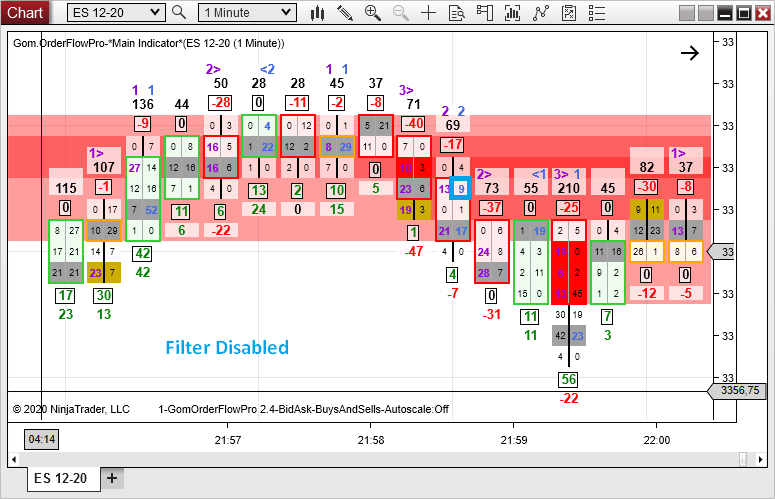Open the Indicators dialog icon
Viewport: 775px width, 499px height.
pos(541,13)
